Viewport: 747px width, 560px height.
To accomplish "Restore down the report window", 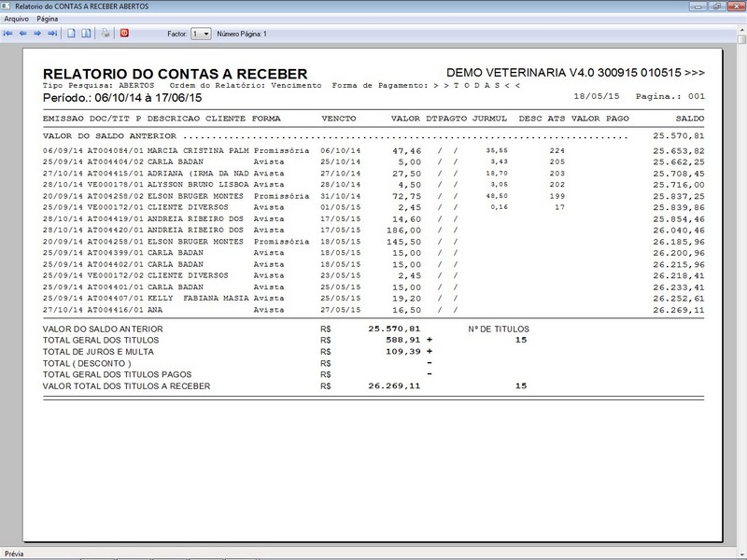I will tap(716, 7).
